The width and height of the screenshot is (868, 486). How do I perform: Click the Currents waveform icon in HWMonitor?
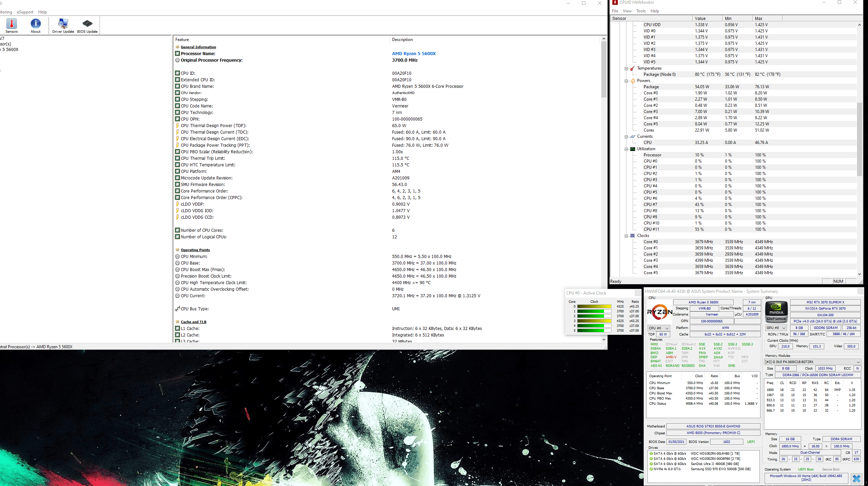(633, 136)
